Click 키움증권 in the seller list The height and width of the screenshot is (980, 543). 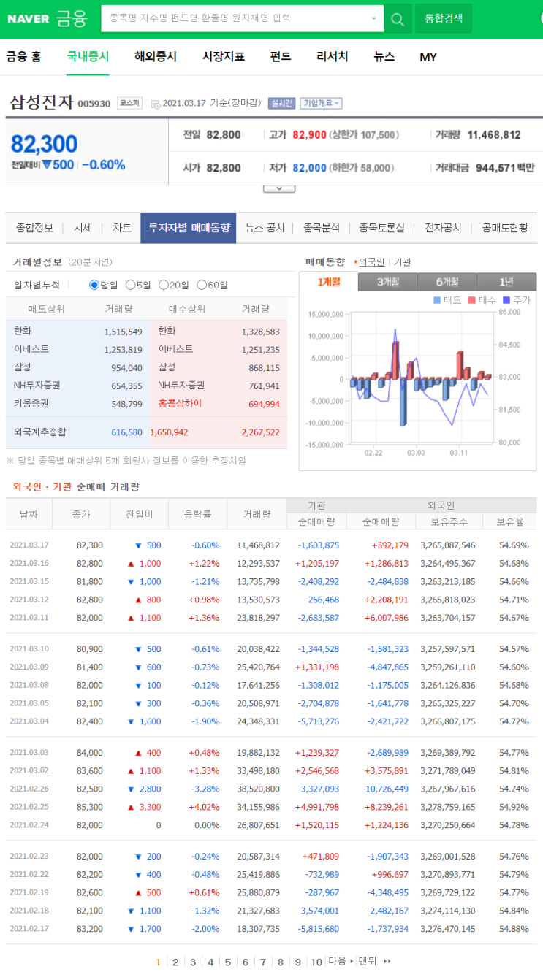click(31, 403)
